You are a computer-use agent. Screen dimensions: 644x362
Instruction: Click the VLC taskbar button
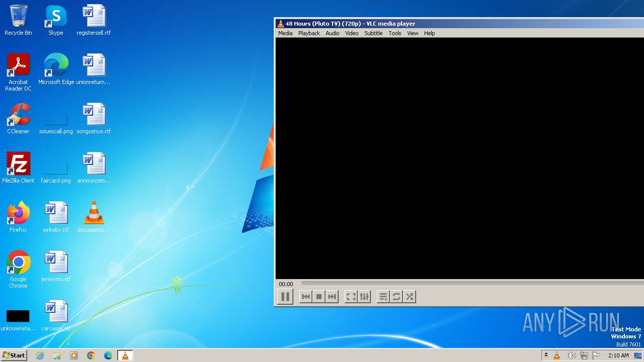click(x=125, y=355)
